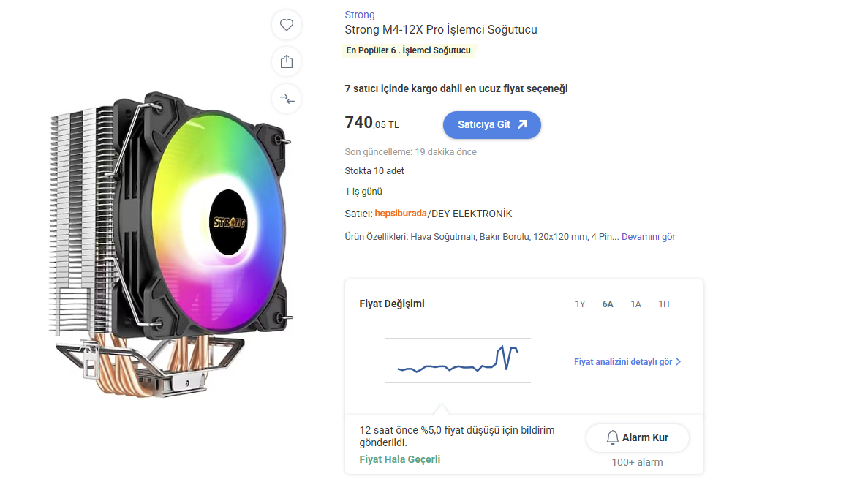
Task: Expand features with Devamını gör
Action: click(x=648, y=237)
